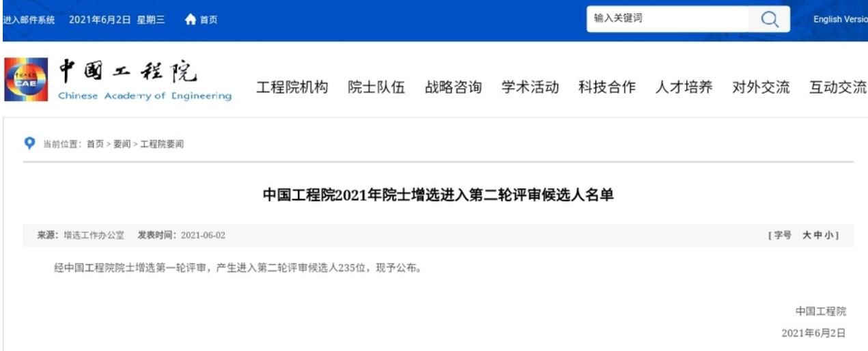This screenshot has height=351, width=868.
Task: Open 院士队伍 menu
Action: pos(376,87)
